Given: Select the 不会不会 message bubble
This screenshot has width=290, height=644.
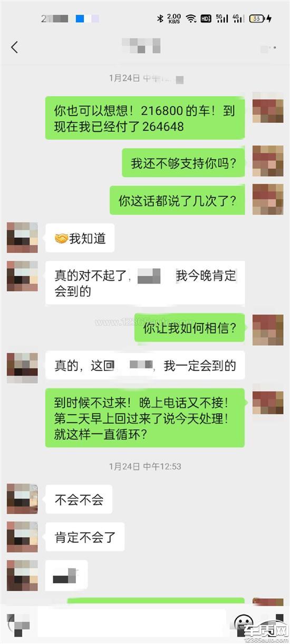Looking at the screenshot, I should [79, 500].
